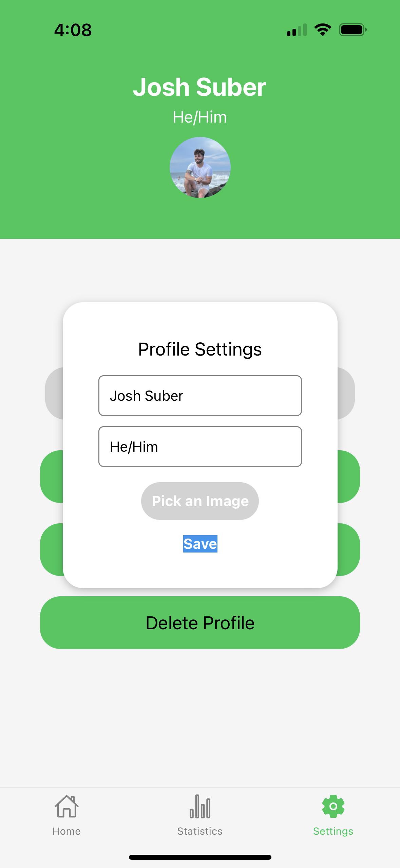Tap the battery indicator icon
Viewport: 400px width, 868px height.
point(353,30)
